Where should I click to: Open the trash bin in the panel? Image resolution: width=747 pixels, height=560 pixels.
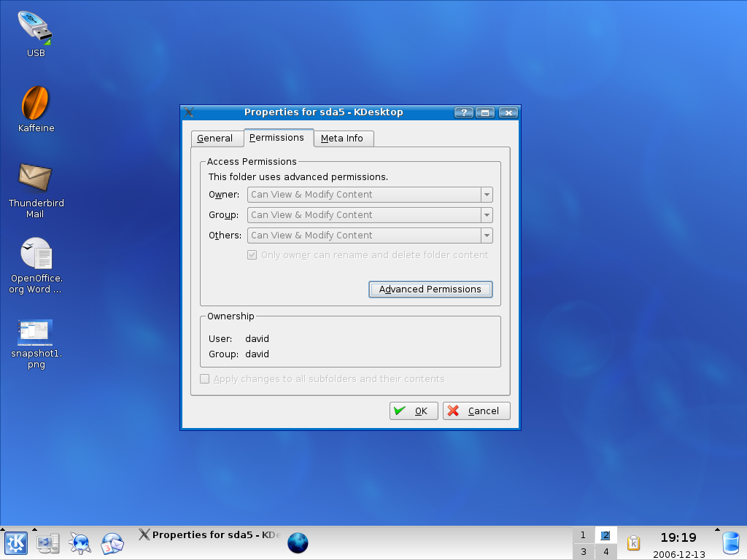point(730,543)
